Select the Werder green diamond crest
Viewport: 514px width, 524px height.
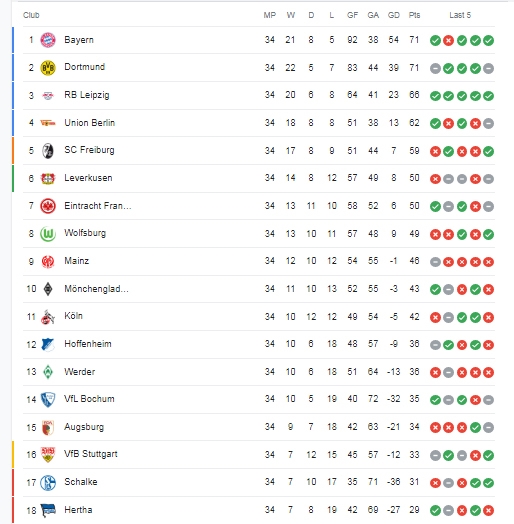pyautogui.click(x=48, y=372)
